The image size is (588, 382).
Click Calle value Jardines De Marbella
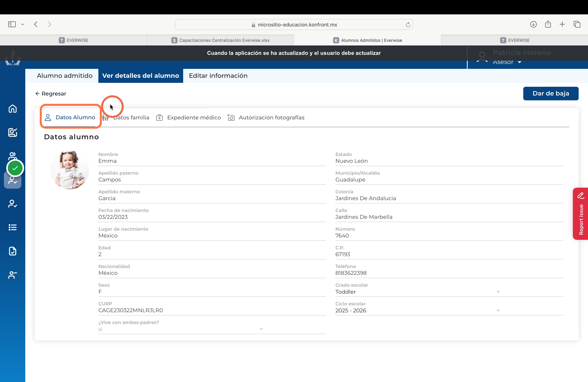click(364, 217)
